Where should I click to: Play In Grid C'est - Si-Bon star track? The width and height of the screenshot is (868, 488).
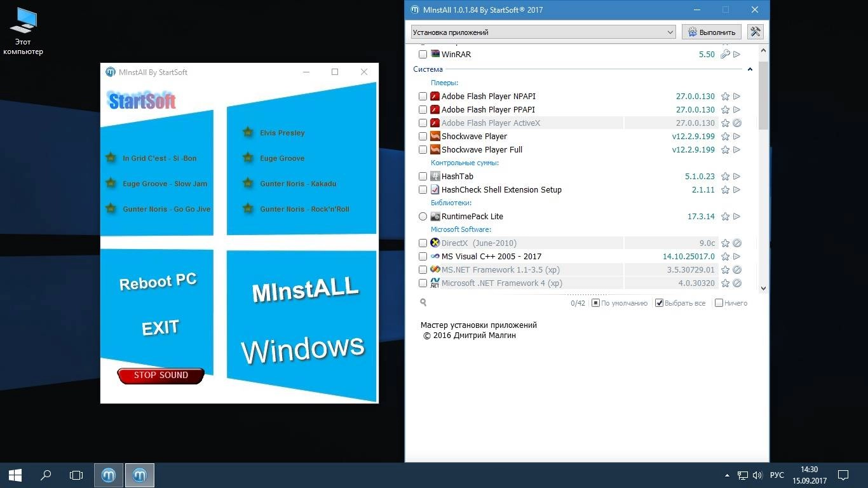tap(111, 158)
